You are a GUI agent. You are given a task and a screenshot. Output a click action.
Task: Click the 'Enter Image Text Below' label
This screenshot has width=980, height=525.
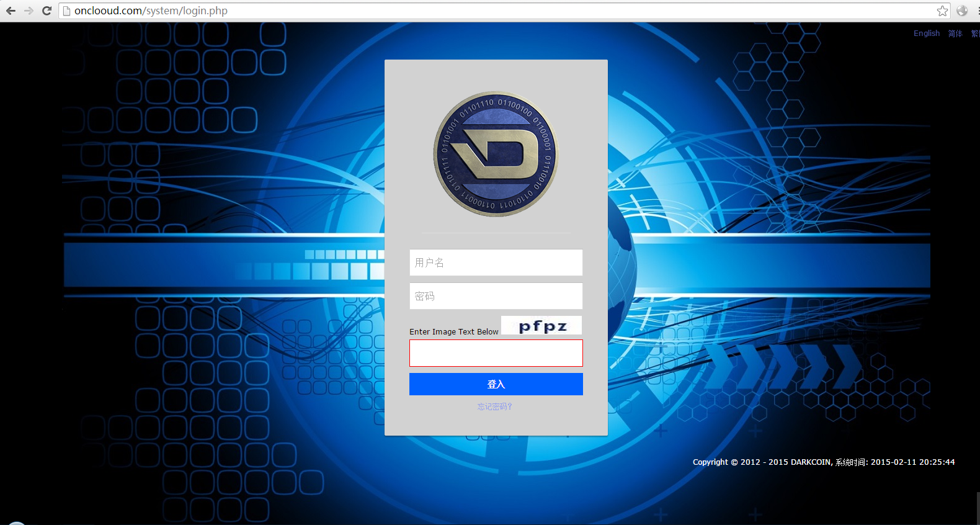(x=453, y=332)
